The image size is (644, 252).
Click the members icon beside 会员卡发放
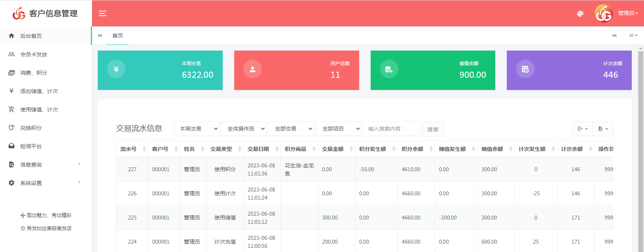[x=11, y=54]
